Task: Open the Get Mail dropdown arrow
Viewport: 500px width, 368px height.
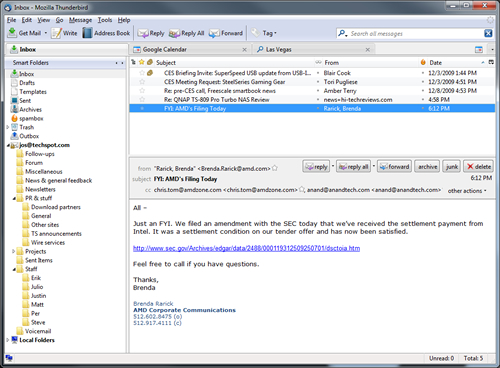Action: 46,33
